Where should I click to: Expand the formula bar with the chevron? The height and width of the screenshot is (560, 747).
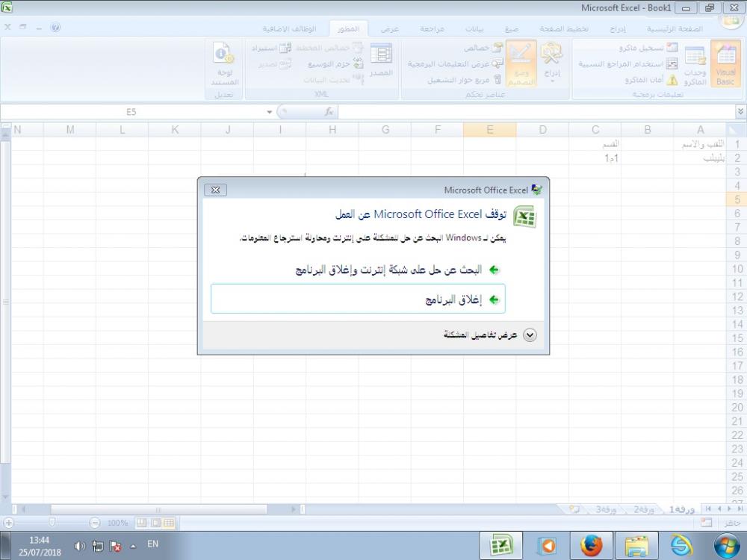[x=740, y=111]
